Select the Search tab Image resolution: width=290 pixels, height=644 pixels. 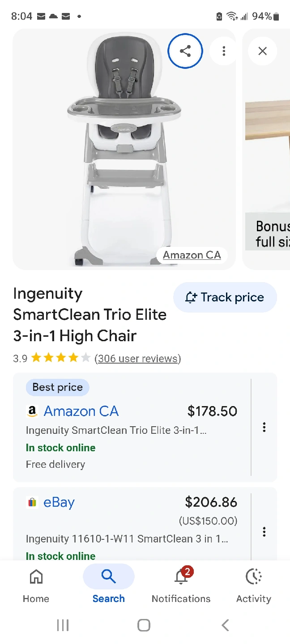tap(108, 584)
